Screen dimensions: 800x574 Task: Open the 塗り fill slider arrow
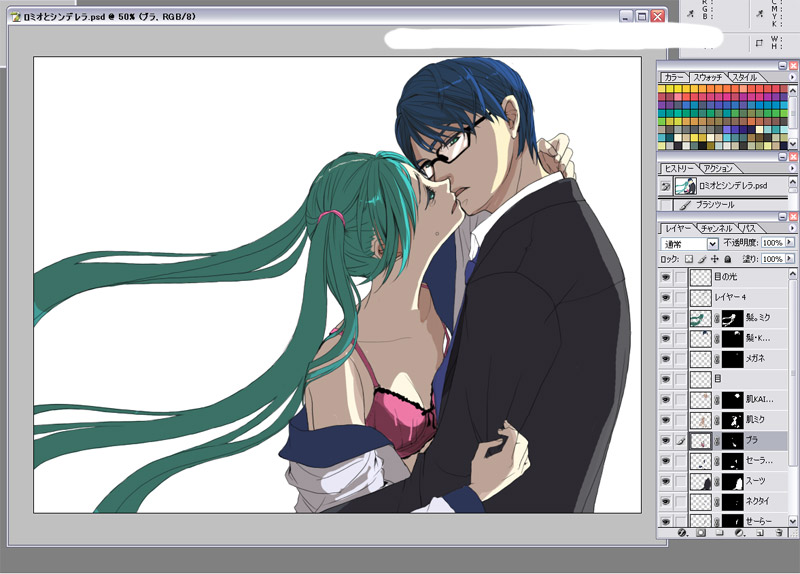pyautogui.click(x=790, y=259)
